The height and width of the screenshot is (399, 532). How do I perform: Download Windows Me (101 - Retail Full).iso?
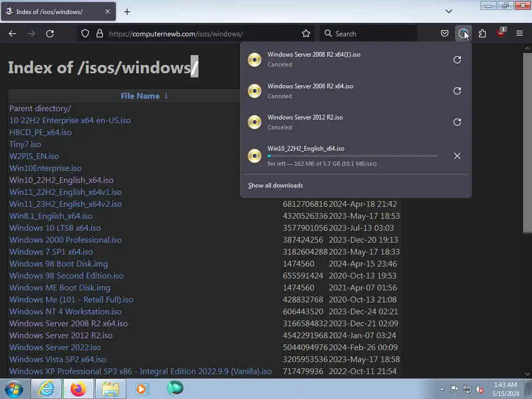coord(71,300)
